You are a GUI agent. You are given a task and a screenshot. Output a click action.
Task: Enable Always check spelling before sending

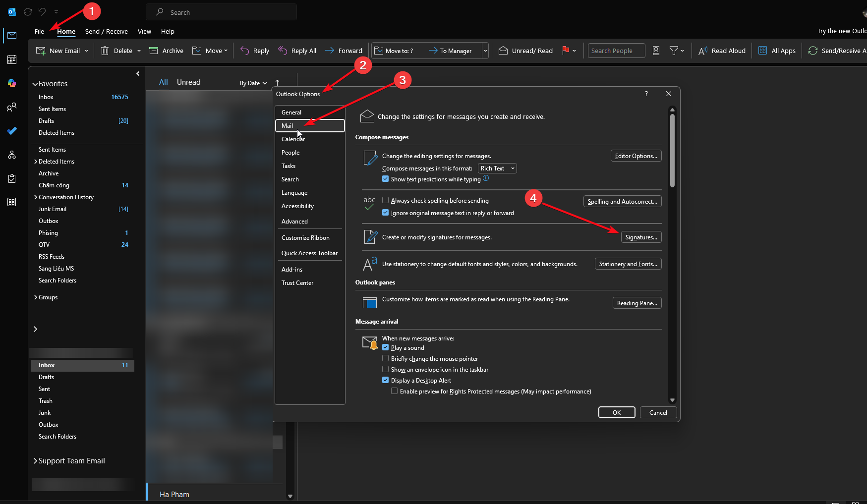385,200
